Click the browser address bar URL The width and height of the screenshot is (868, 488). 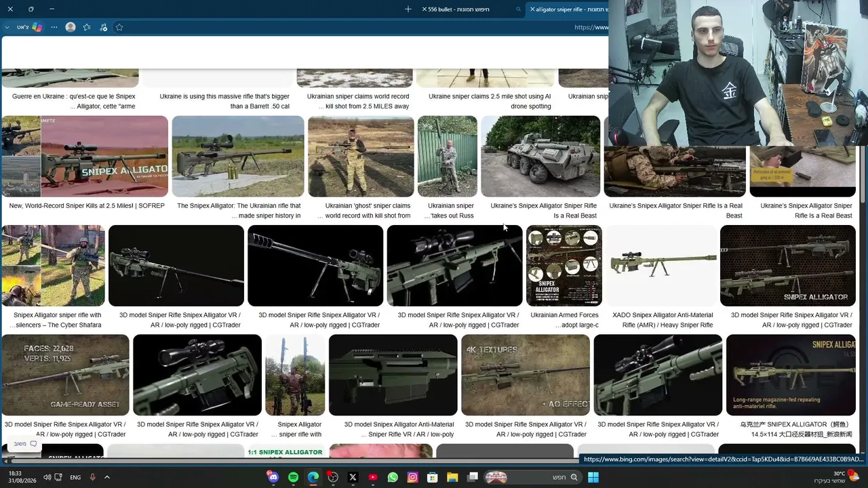591,27
